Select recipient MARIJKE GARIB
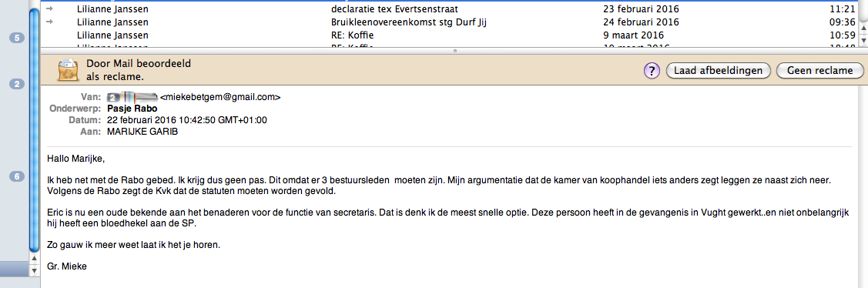The width and height of the screenshot is (868, 288). pyautogui.click(x=142, y=131)
